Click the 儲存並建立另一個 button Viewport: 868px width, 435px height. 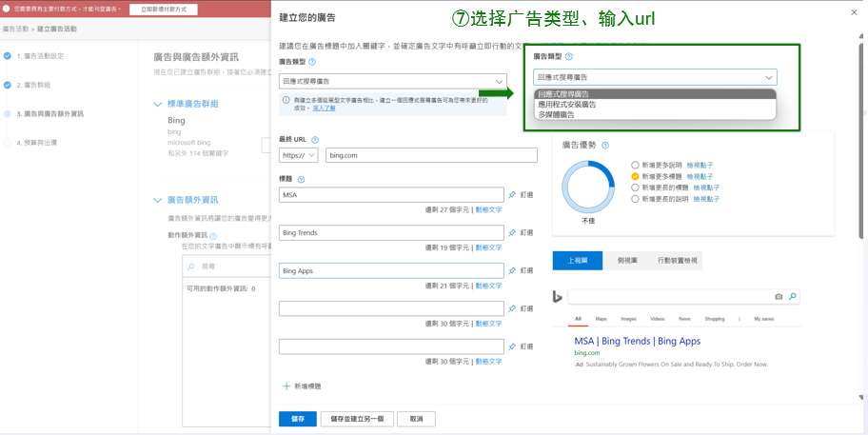tap(357, 419)
